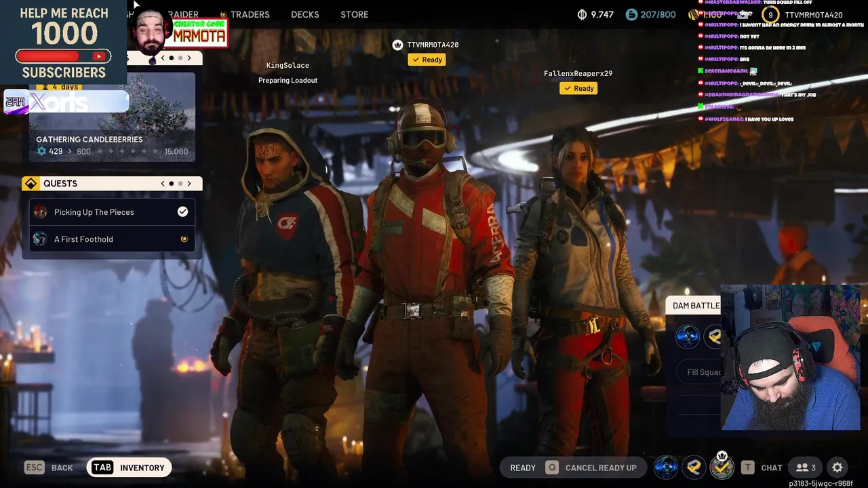
Task: Open the A First Foothold quest
Action: point(112,239)
